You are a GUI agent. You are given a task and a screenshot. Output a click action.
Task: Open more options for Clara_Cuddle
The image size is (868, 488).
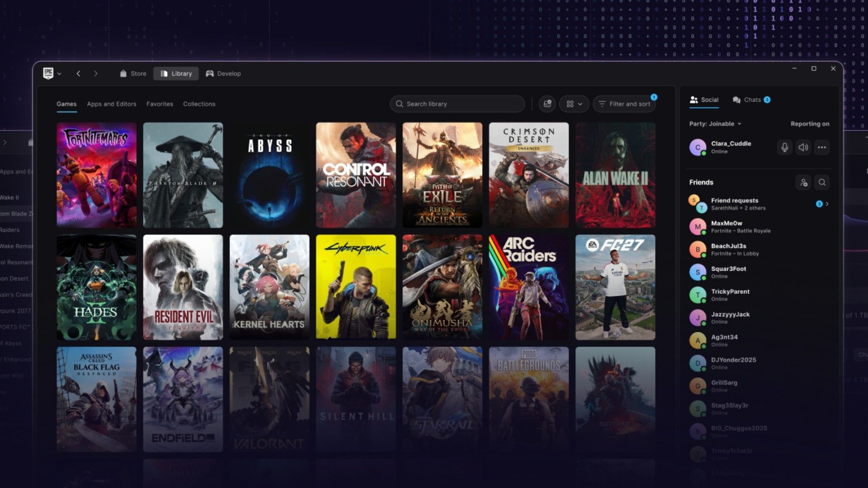pos(821,147)
